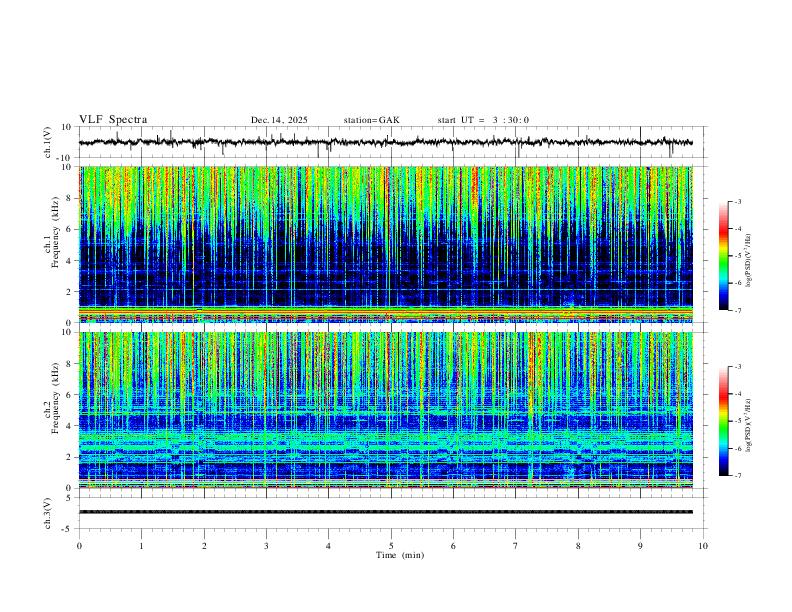Image resolution: width=792 pixels, height=612 pixels.
Task: Click the time axis tick label '8'
Action: (x=578, y=546)
